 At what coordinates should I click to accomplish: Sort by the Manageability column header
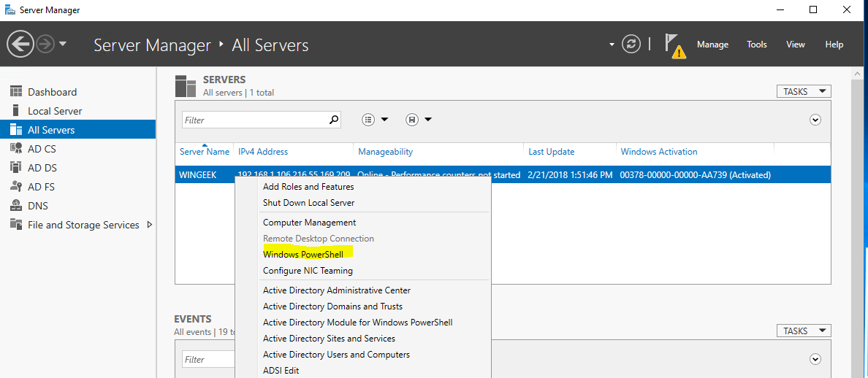385,152
